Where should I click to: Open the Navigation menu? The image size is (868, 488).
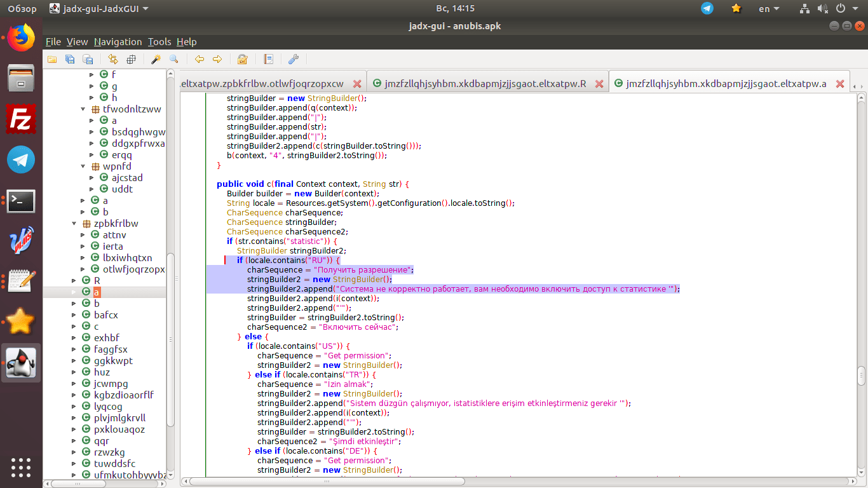118,42
